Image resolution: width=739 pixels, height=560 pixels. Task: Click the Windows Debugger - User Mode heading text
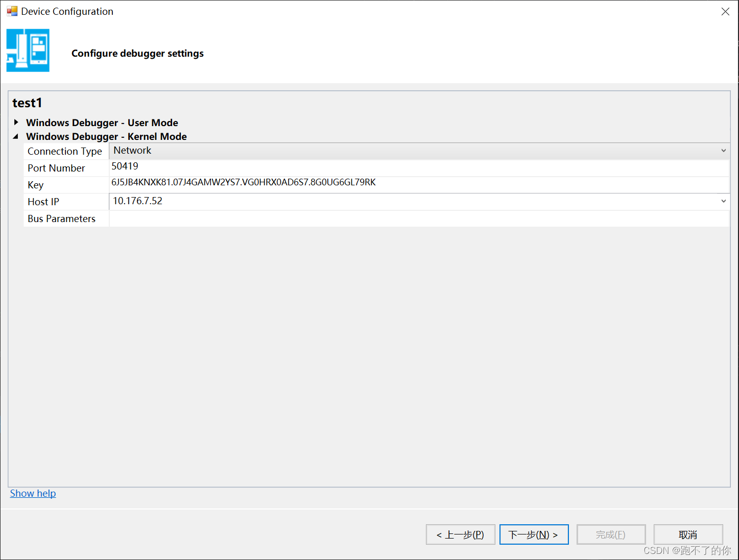click(x=102, y=123)
